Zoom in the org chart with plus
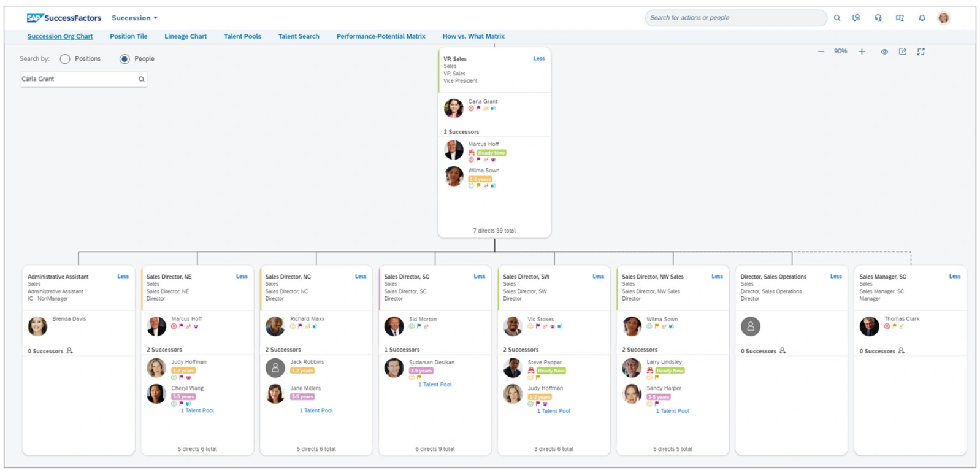980x473 pixels. coord(862,52)
